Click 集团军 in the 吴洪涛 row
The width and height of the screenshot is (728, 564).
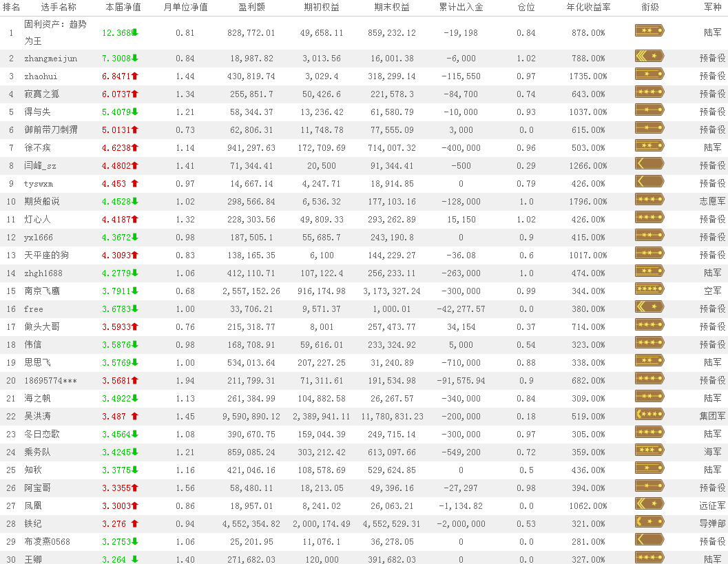712,416
